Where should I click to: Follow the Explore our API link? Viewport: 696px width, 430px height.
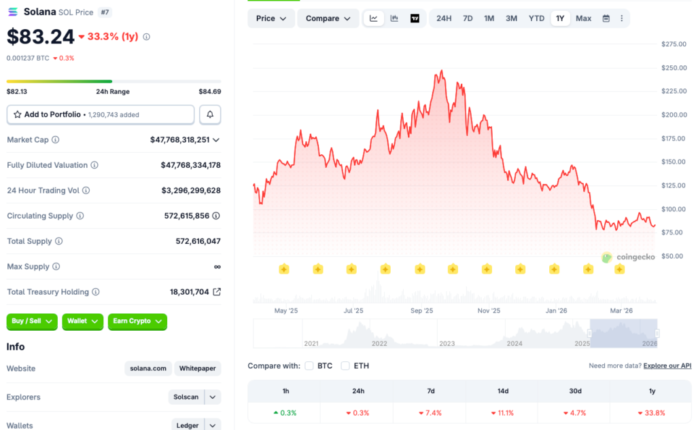click(x=667, y=366)
